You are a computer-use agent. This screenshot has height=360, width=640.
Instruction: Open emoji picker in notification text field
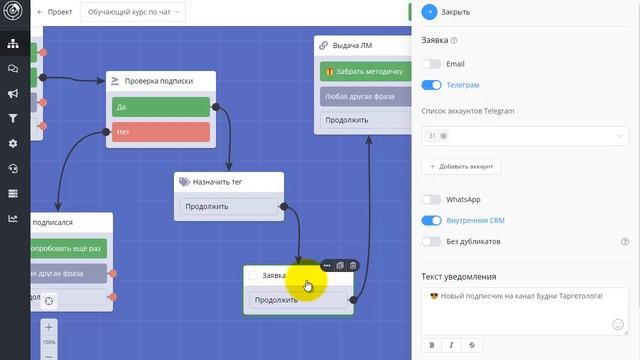(x=618, y=324)
